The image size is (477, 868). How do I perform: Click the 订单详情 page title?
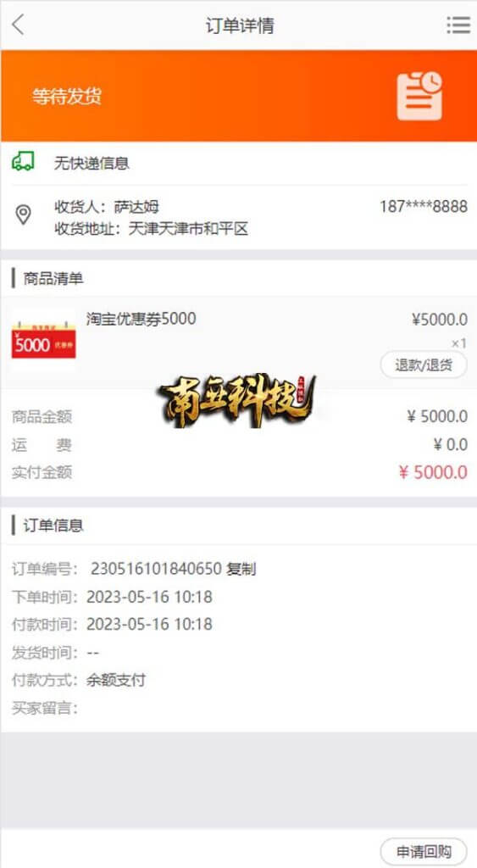(x=240, y=25)
